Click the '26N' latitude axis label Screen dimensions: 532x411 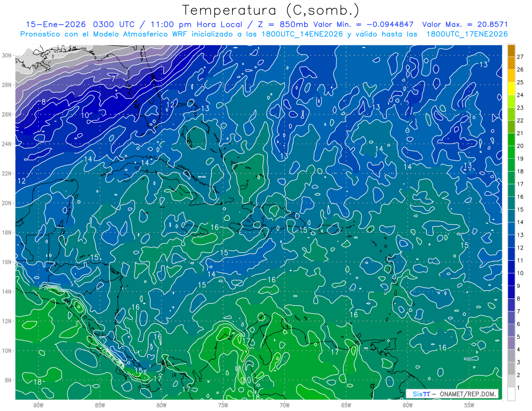tap(7, 114)
